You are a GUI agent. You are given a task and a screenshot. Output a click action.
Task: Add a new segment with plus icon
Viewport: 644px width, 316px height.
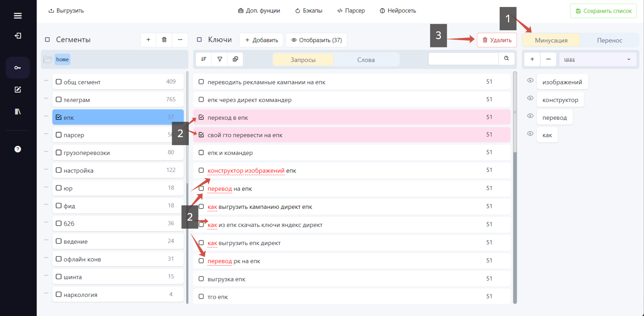tap(148, 40)
